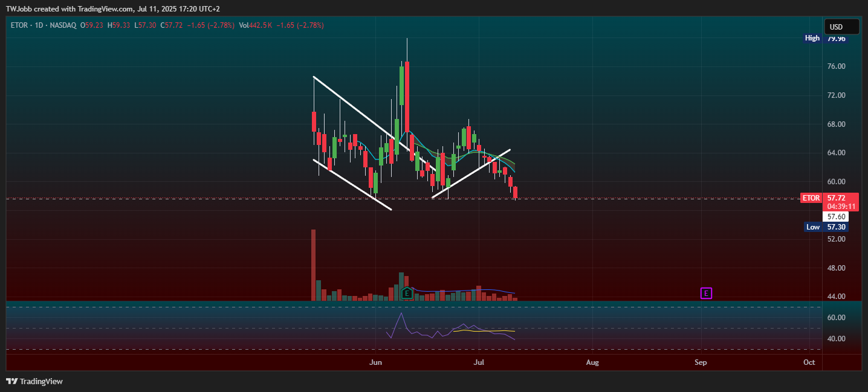The height and width of the screenshot is (392, 868).
Task: Click the green earnings E icon in volume bars
Action: point(407,294)
